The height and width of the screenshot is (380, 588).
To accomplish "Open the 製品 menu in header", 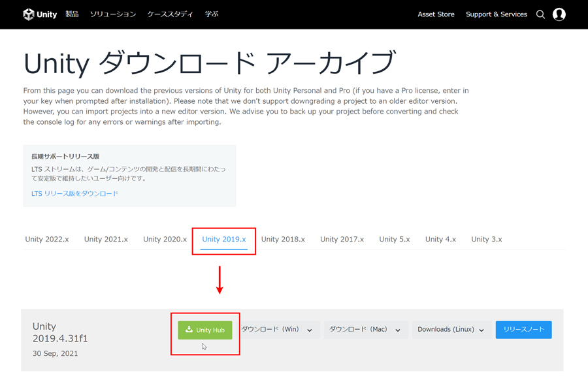I will click(72, 14).
